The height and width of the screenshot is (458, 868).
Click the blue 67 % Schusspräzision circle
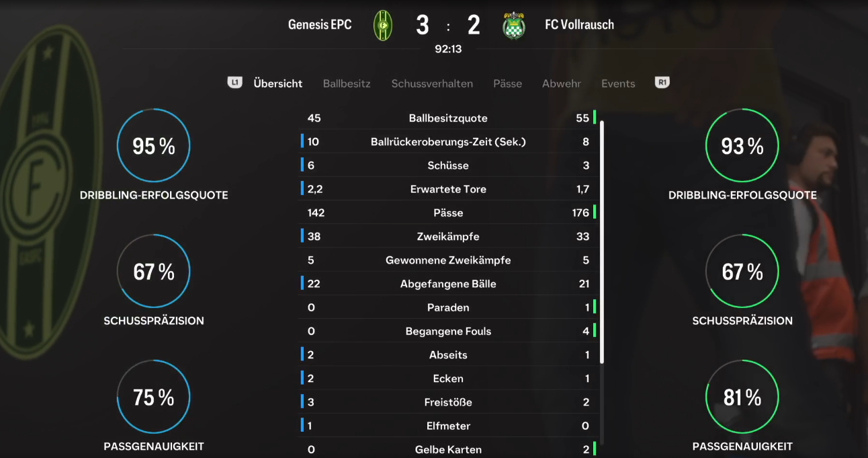154,271
